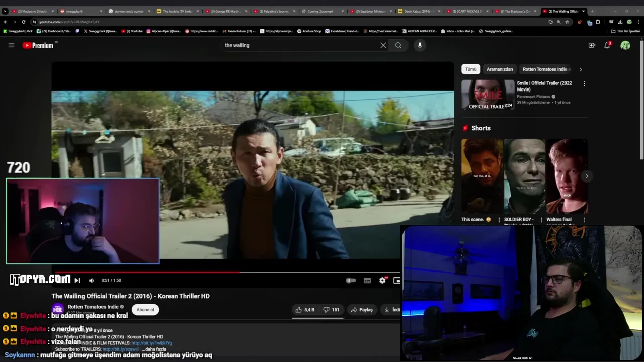Toggle subtitles in the player
The height and width of the screenshot is (362, 644).
click(367, 280)
